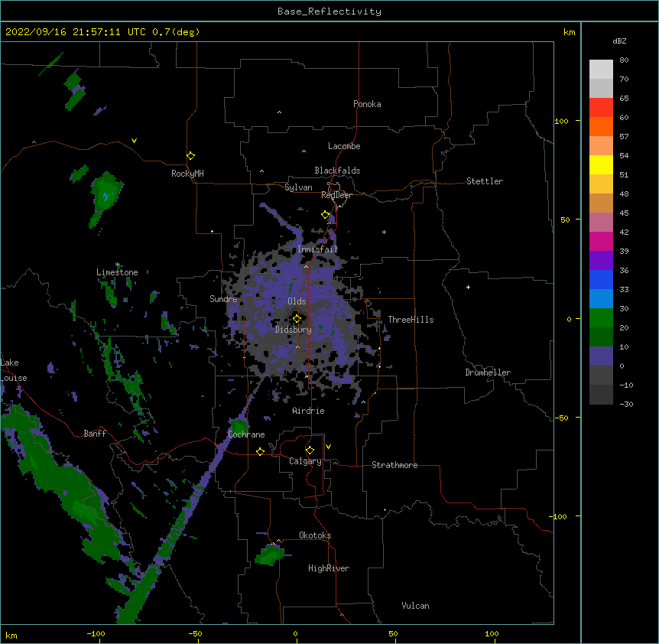The image size is (659, 644).
Task: Click the Cochrane city label
Action: pos(246,434)
